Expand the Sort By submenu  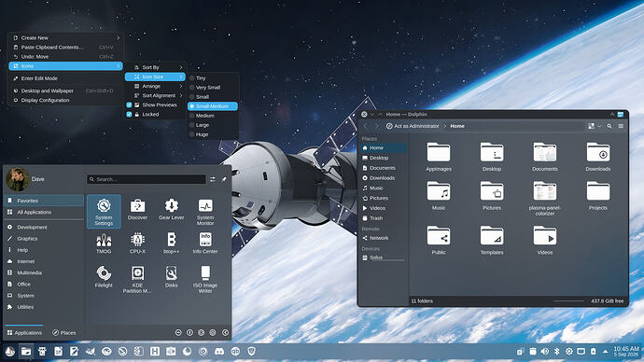pyautogui.click(x=155, y=67)
